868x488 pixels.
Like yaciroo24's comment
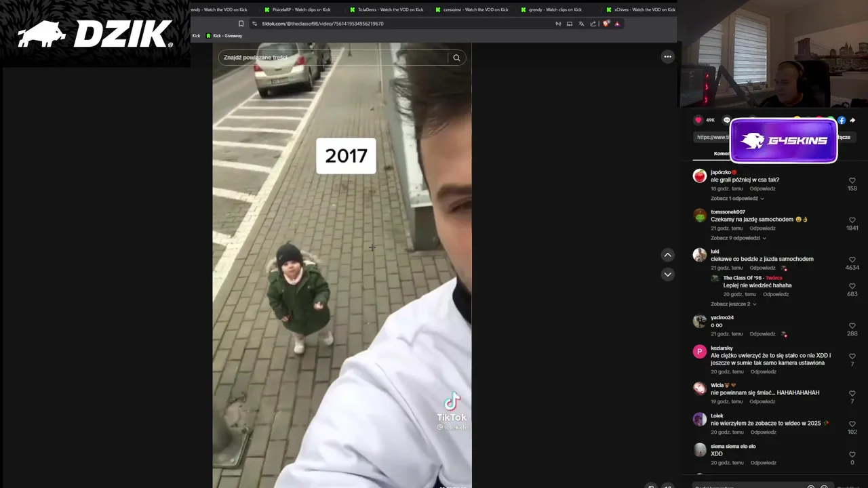tap(852, 326)
